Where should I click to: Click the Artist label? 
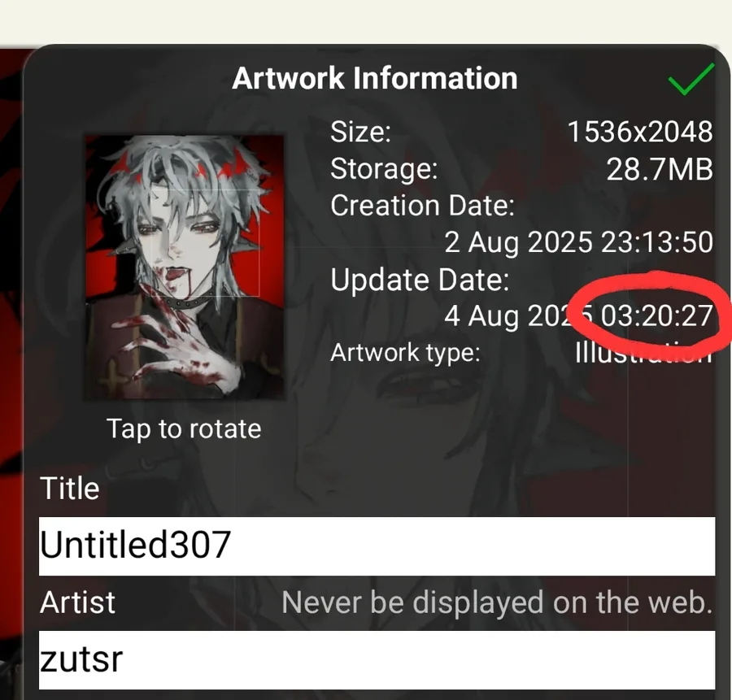[77, 602]
